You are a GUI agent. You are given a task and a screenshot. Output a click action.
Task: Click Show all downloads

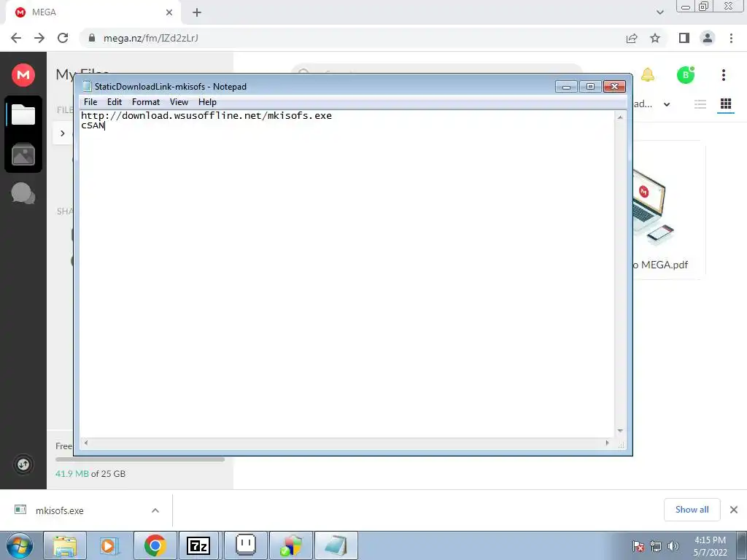pyautogui.click(x=692, y=510)
